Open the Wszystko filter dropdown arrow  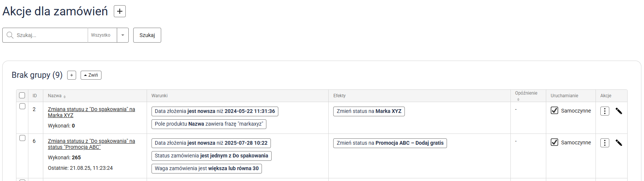pos(123,35)
